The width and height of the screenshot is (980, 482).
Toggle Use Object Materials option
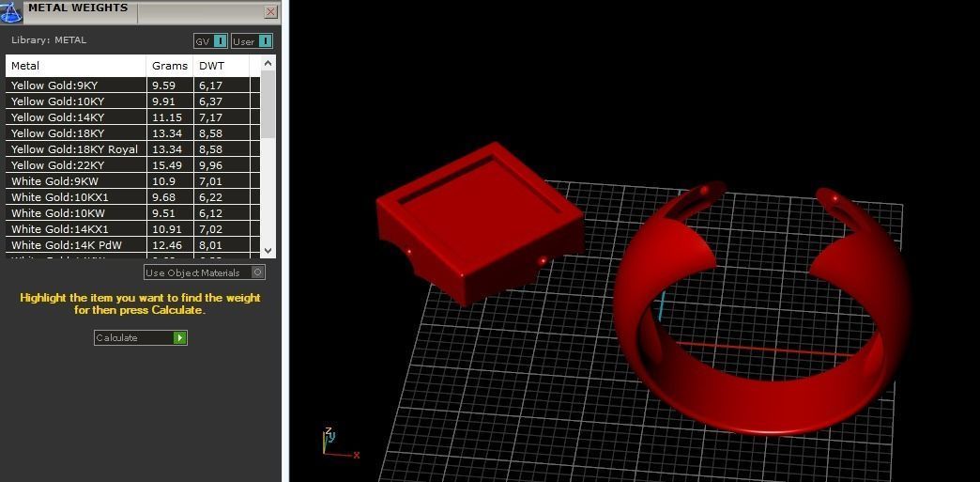click(x=205, y=272)
